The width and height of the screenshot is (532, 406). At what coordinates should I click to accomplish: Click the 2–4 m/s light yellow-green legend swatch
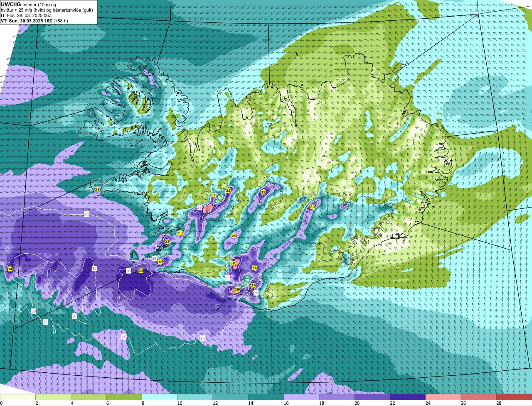pyautogui.click(x=53, y=397)
